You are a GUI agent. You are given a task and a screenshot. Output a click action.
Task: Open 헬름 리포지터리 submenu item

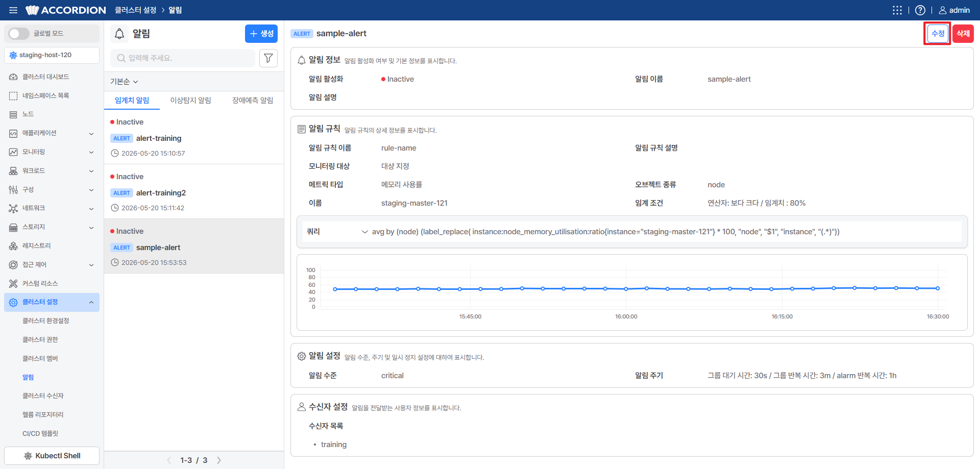pos(43,415)
